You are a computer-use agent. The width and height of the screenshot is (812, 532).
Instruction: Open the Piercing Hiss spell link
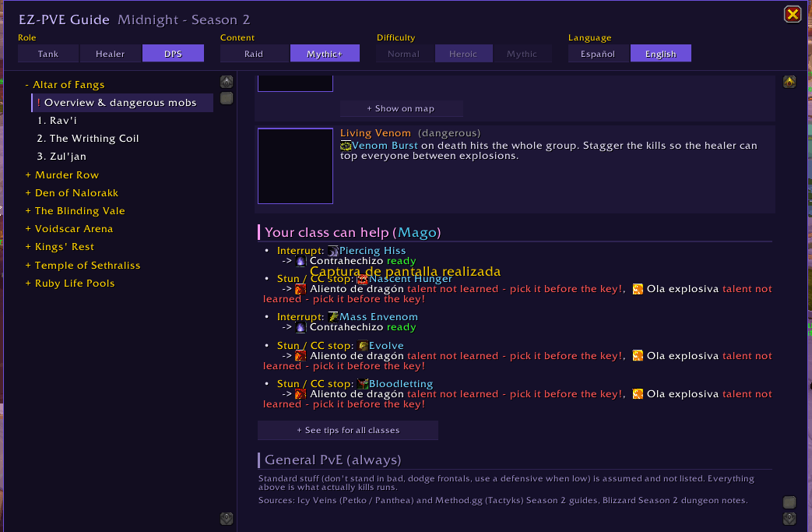[372, 251]
